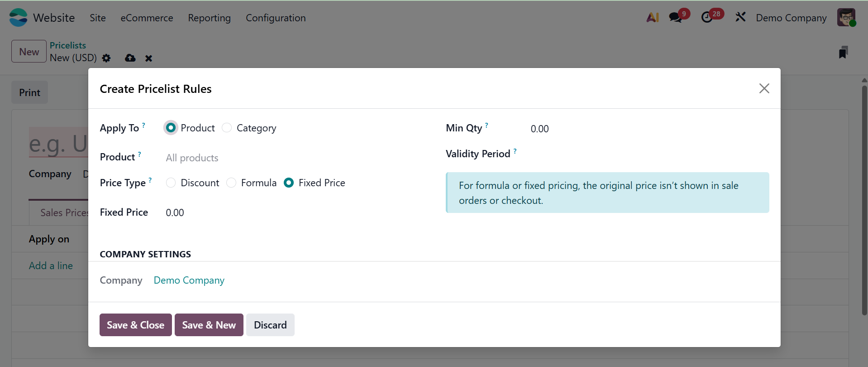Select the Discount price type
Image resolution: width=868 pixels, height=367 pixels.
[171, 183]
